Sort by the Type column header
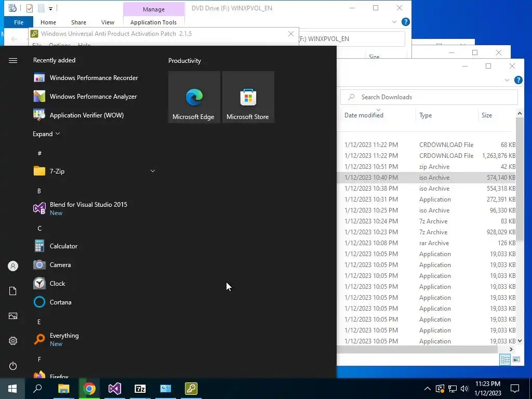Screen dimensions: 532x399 coord(425,115)
